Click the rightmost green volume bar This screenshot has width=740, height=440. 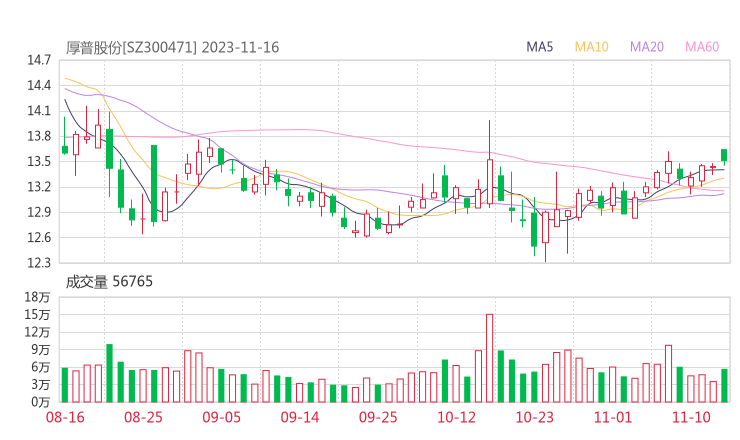[x=724, y=385]
